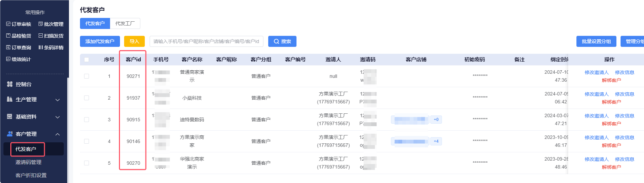Click the +4 shop count badge
644x183 pixels.
436,141
